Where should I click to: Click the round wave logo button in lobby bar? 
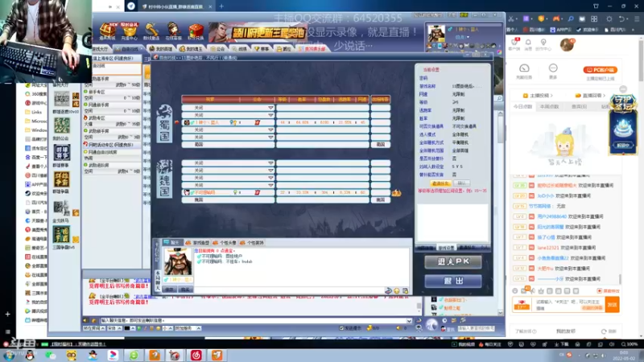[x=431, y=324]
